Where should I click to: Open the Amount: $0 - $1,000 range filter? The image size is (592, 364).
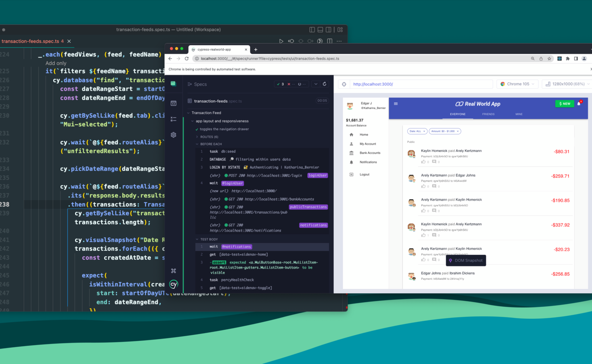point(445,131)
